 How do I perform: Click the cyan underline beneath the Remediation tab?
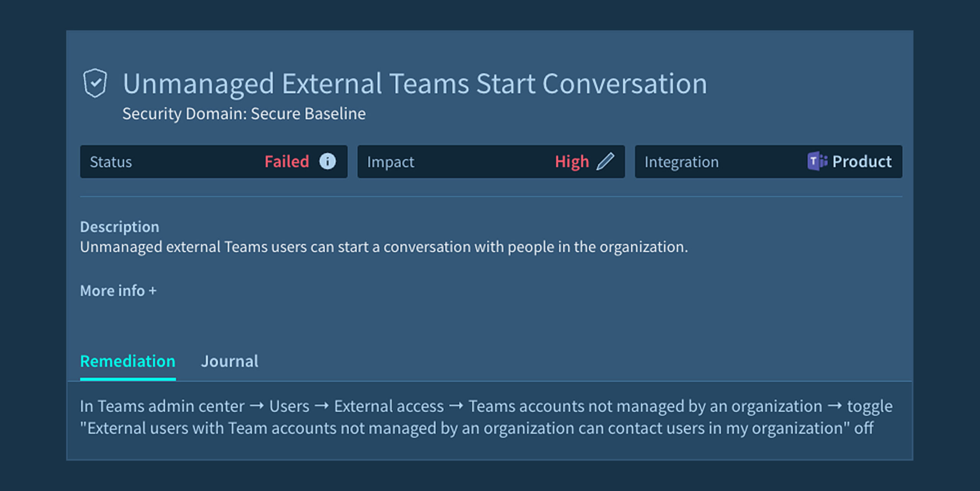click(128, 379)
